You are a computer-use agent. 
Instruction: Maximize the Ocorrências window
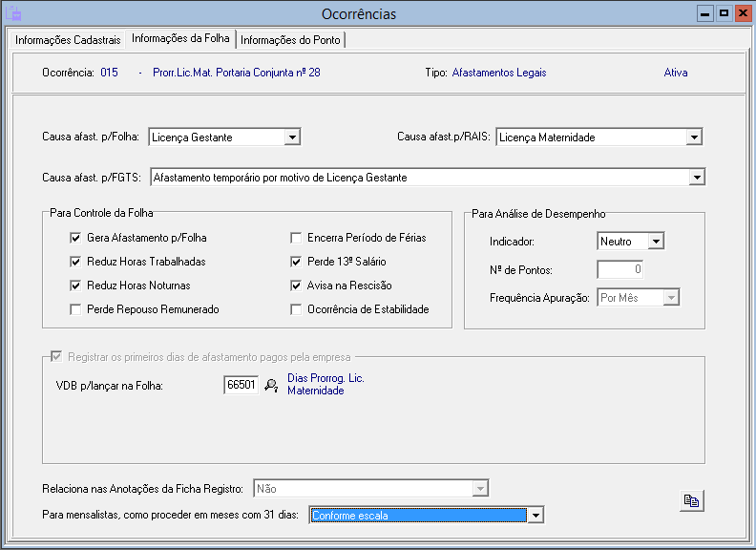point(724,14)
